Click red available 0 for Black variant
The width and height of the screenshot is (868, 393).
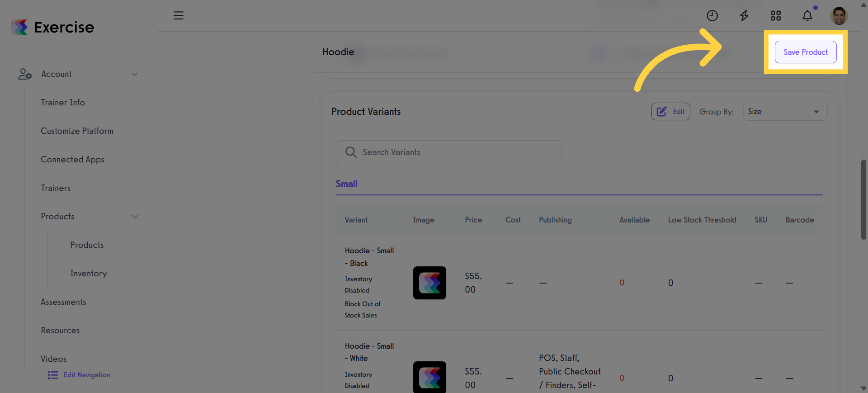622,283
